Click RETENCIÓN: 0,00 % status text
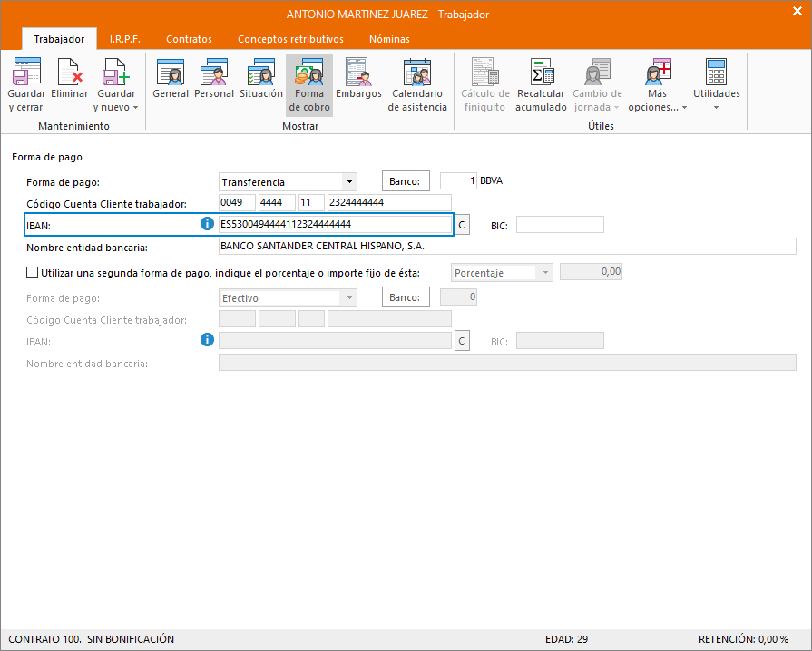Screen dimensions: 812x651 [743, 639]
